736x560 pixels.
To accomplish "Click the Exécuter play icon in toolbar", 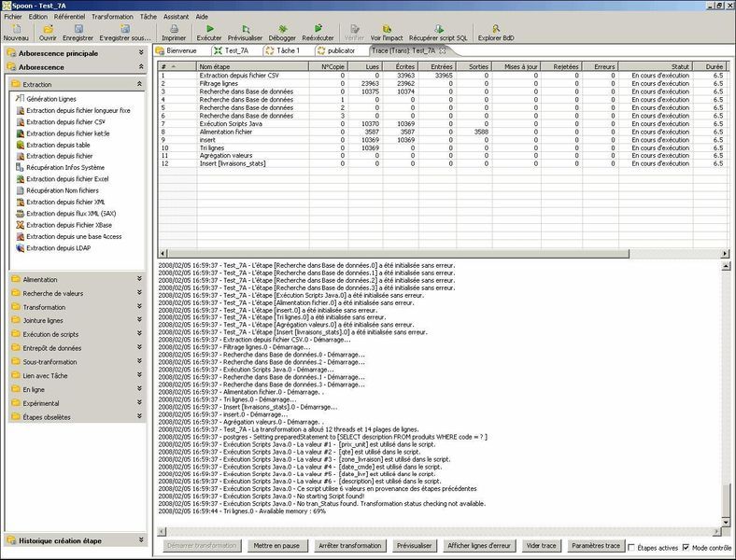I will 208,29.
